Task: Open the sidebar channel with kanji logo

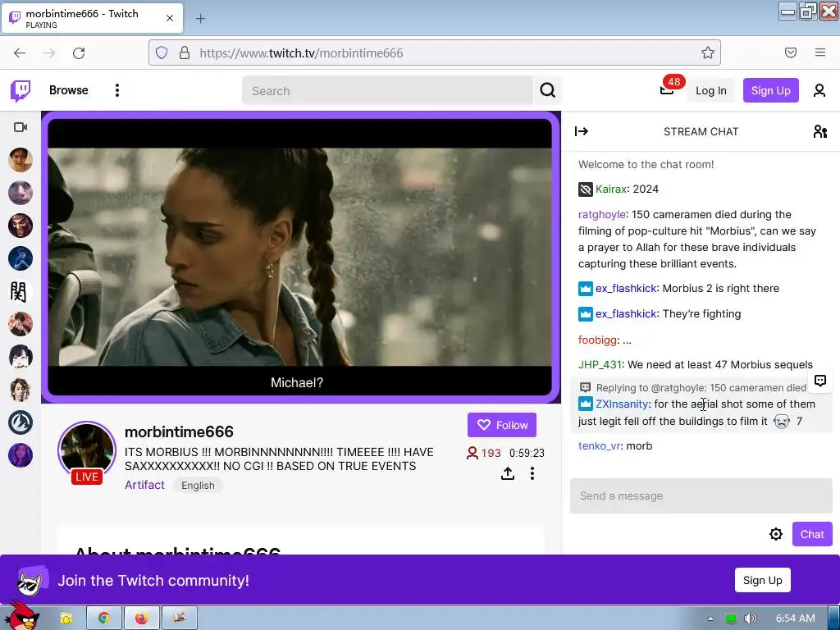Action: (20, 291)
